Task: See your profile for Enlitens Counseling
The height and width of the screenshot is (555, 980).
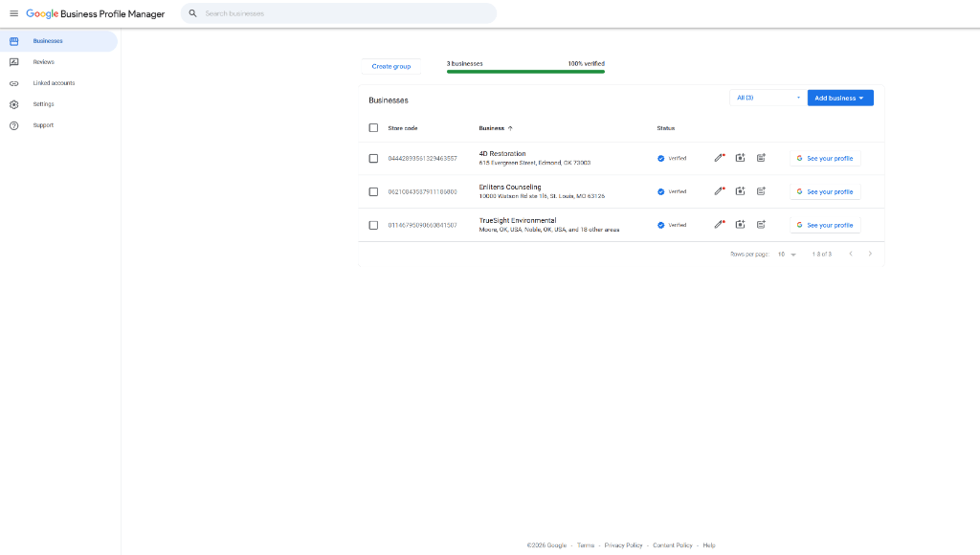Action: click(825, 192)
